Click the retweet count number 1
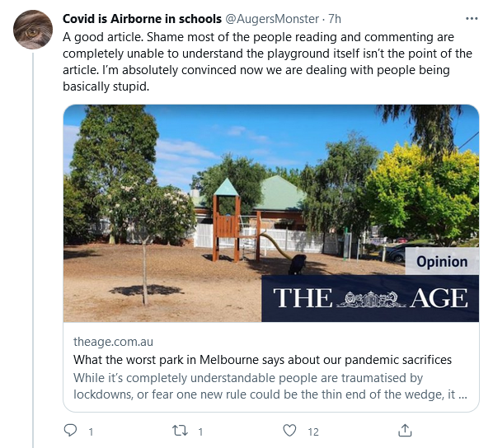 tap(200, 432)
